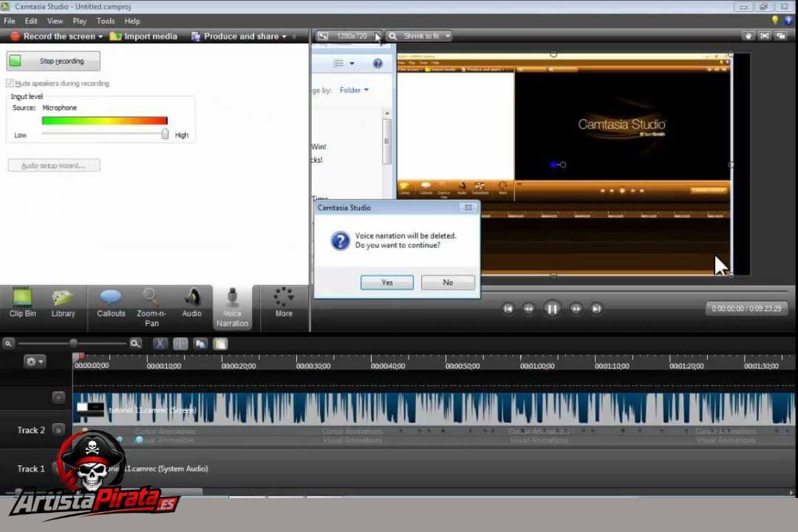The height and width of the screenshot is (532, 798).
Task: Click the lightbulb tips icon
Action: 774,21
